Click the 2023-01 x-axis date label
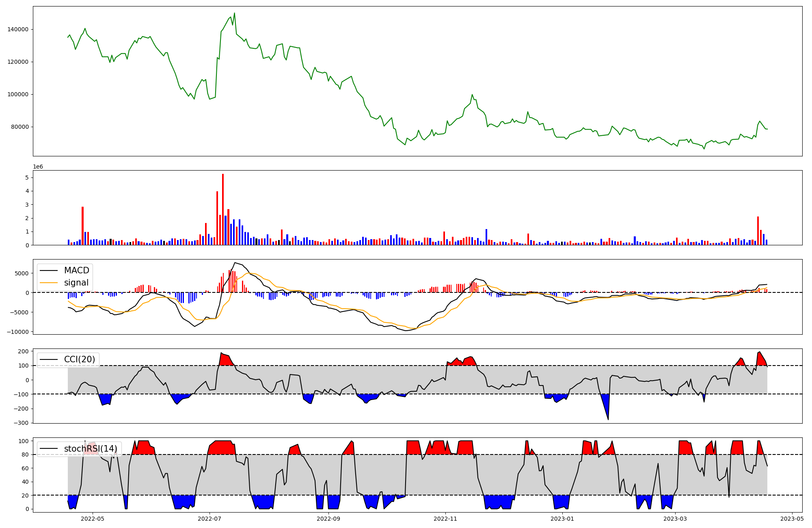Viewport: 812px width, 528px height. 562,519
